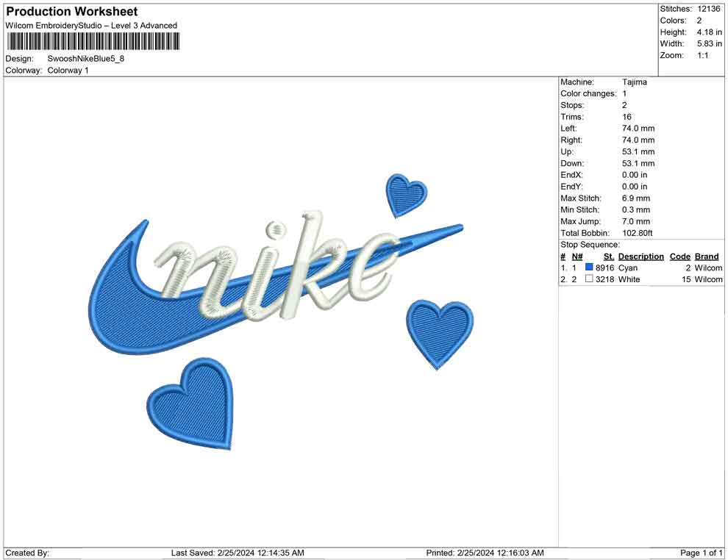Click the small heart above the swoosh

(405, 196)
